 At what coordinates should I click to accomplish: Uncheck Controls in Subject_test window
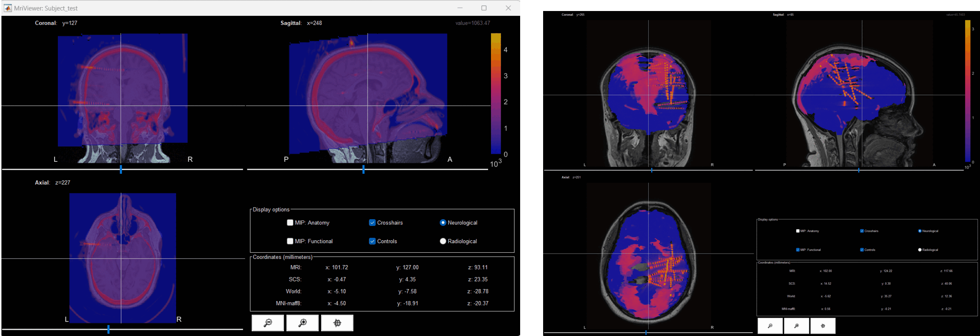pos(372,241)
